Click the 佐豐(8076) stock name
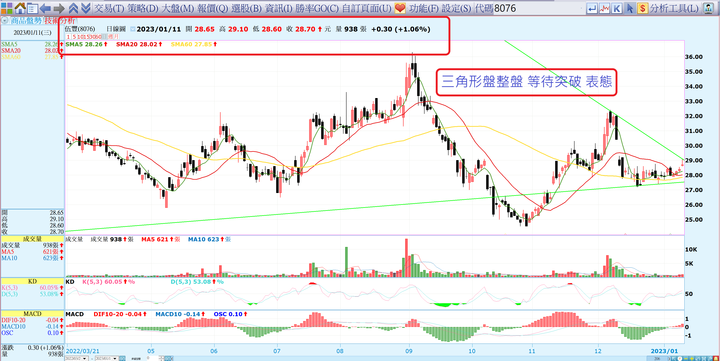Viewport: 720px width, 361px height. click(x=79, y=29)
